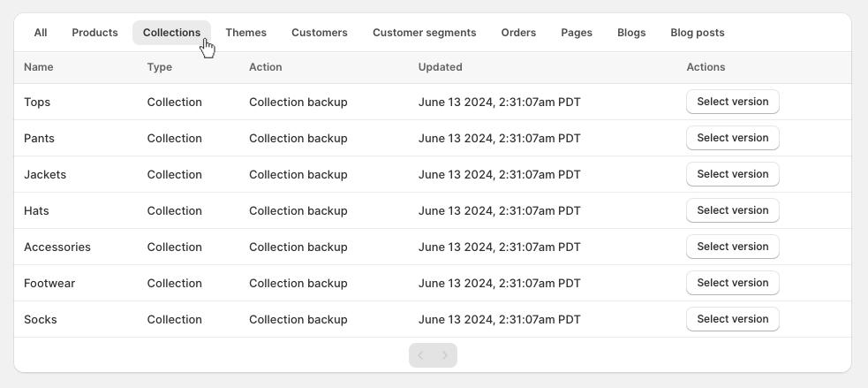This screenshot has height=388, width=868.
Task: Open the Themes tab
Action: pyautogui.click(x=245, y=33)
